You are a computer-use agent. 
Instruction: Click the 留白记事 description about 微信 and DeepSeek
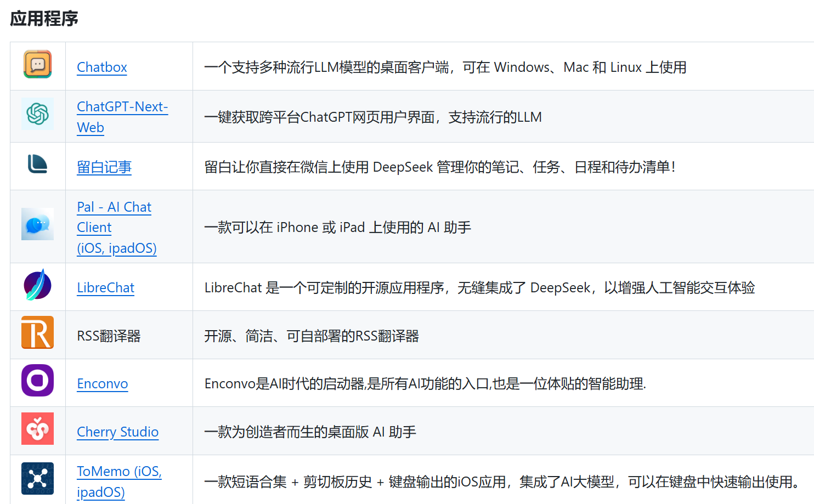440,167
